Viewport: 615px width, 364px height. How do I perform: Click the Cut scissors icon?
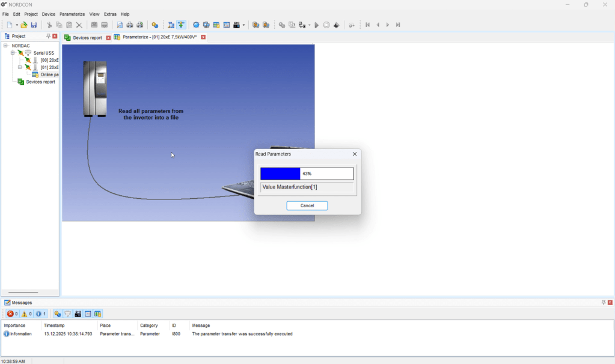(x=49, y=25)
